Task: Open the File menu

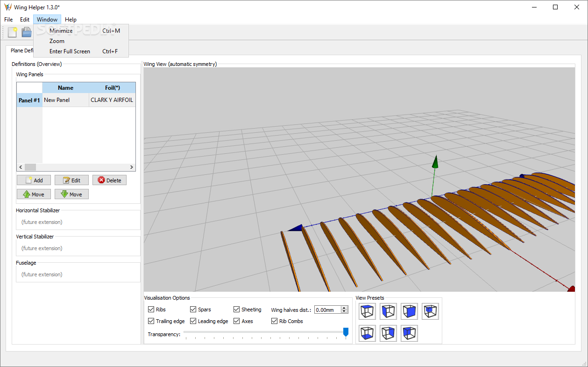Action: point(8,20)
